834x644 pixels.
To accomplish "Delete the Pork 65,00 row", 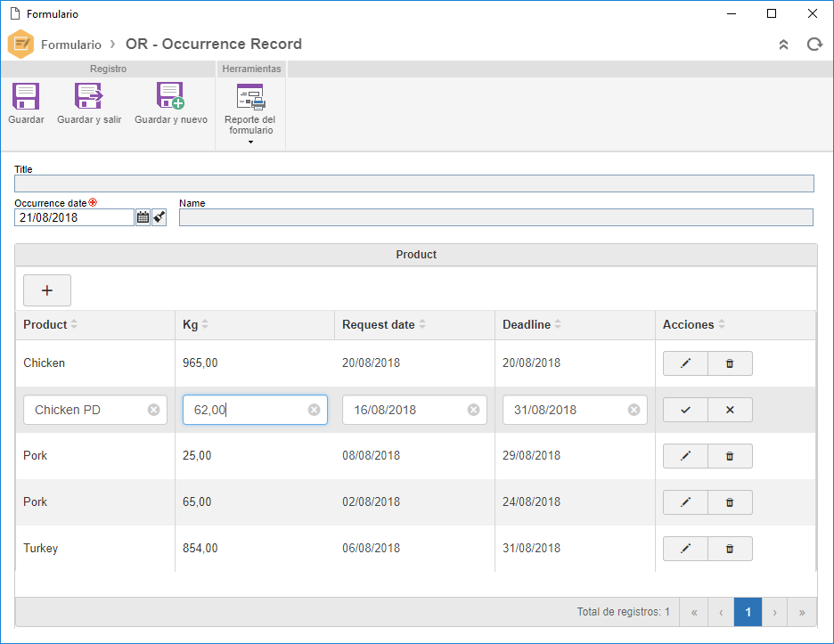I will click(730, 502).
